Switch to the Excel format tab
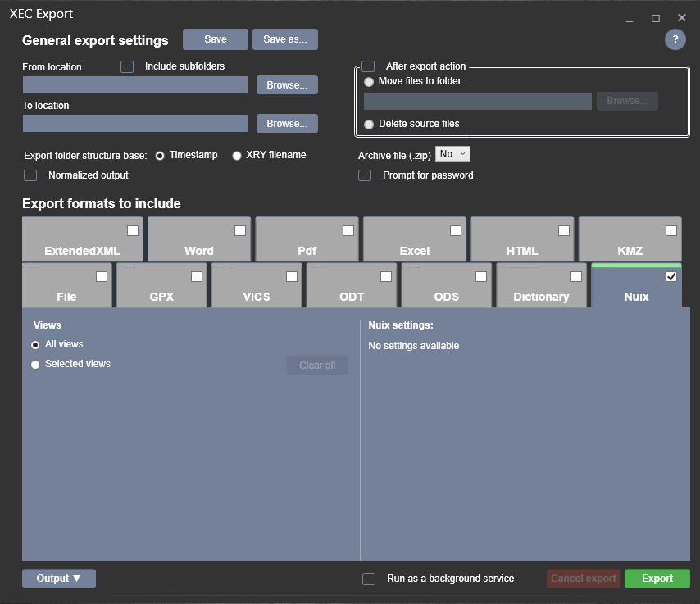The image size is (700, 604). click(414, 238)
